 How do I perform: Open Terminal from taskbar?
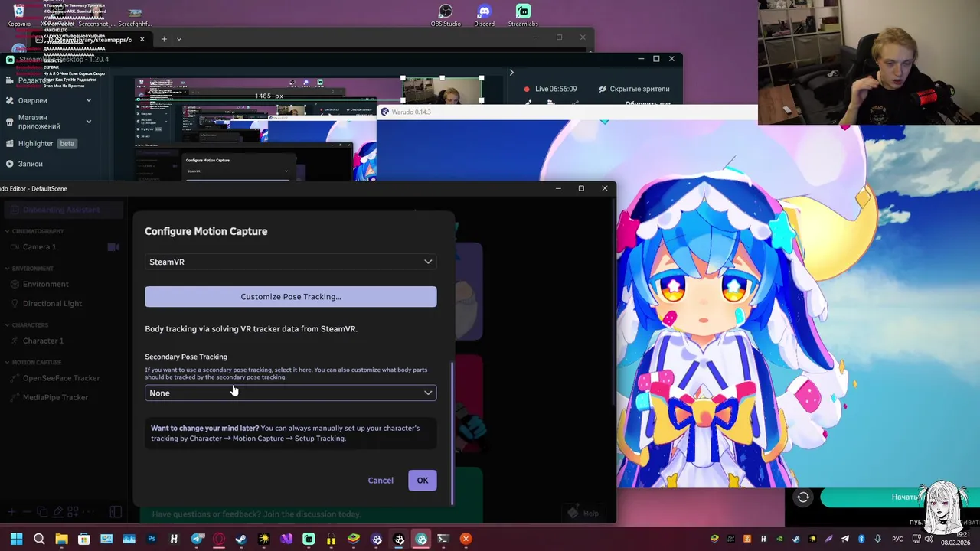click(443, 539)
